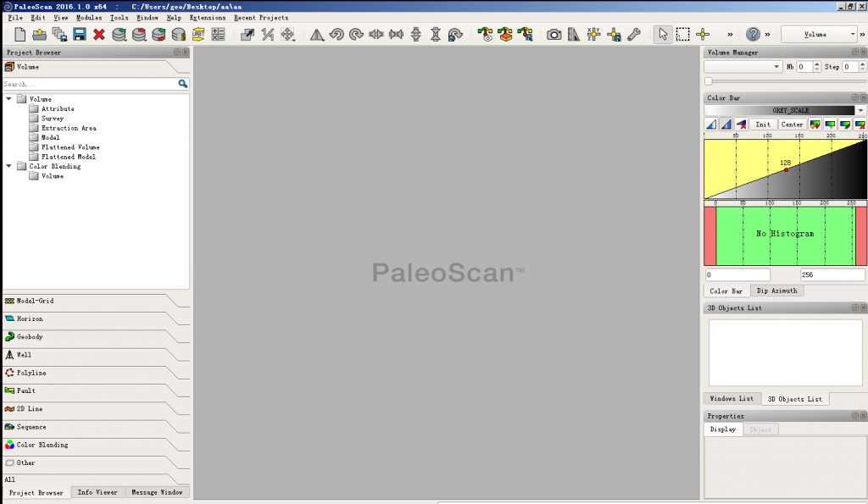This screenshot has width=868, height=504.
Task: Select the Extraction Area folder in tree
Action: point(69,128)
